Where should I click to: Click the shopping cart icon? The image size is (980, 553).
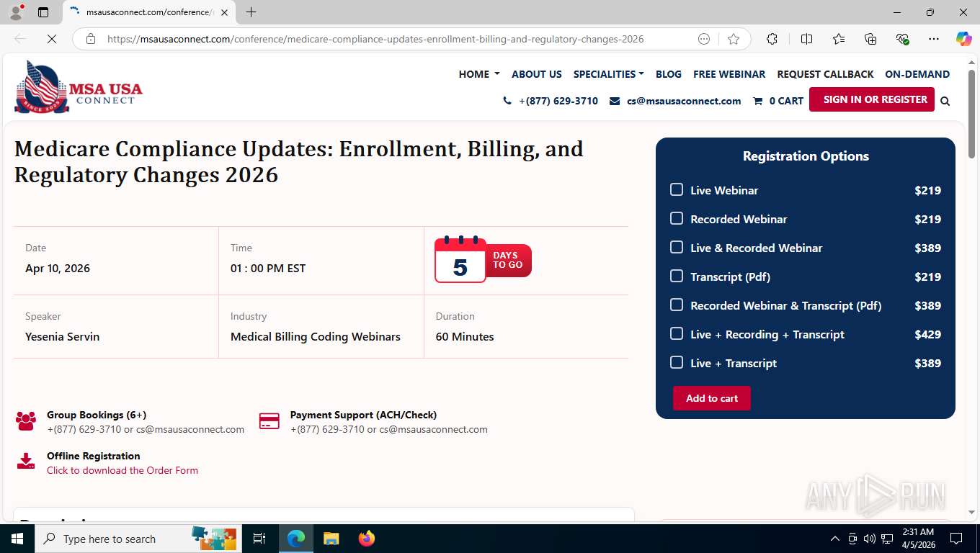(x=757, y=101)
